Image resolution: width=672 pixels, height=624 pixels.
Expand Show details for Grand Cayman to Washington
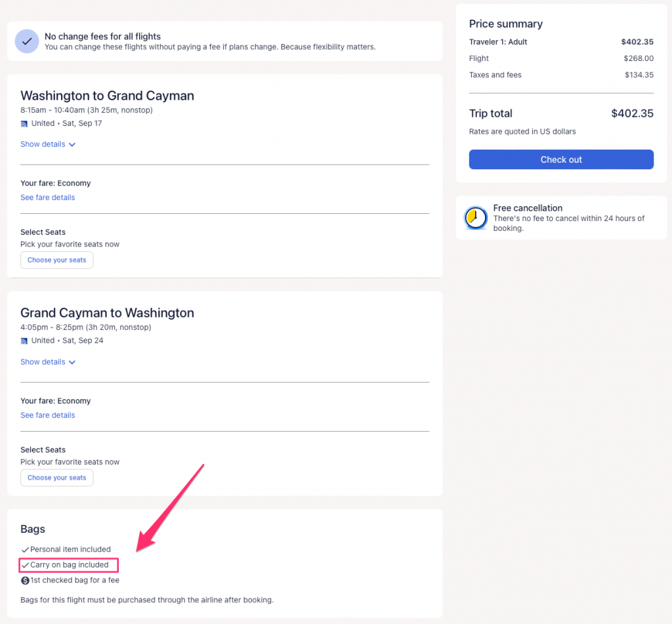[43, 362]
